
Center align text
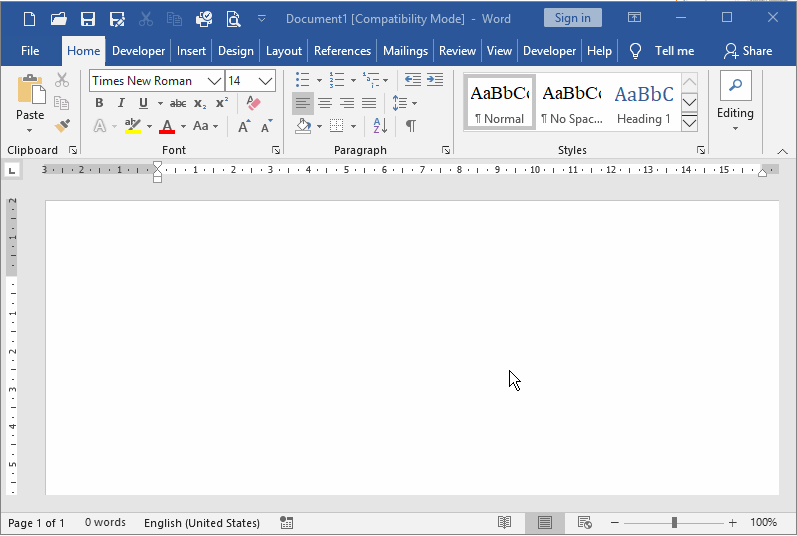325,104
